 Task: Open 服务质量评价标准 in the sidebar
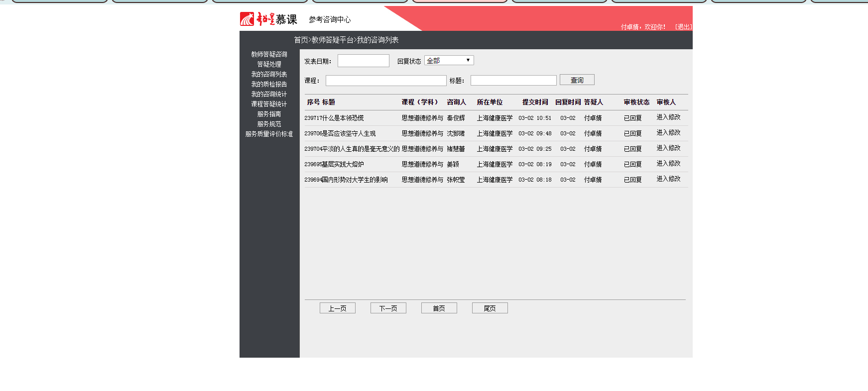click(269, 134)
